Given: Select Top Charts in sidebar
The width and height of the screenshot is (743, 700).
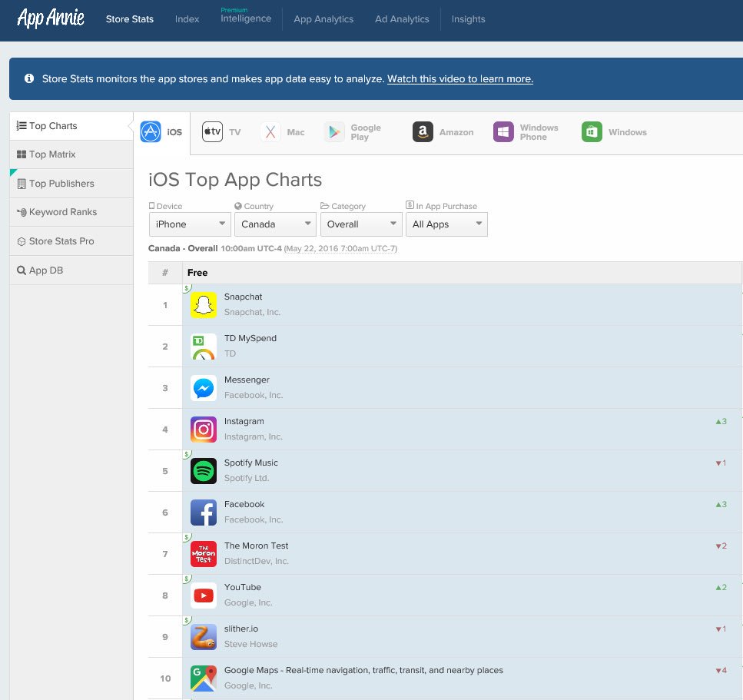Looking at the screenshot, I should [71, 125].
